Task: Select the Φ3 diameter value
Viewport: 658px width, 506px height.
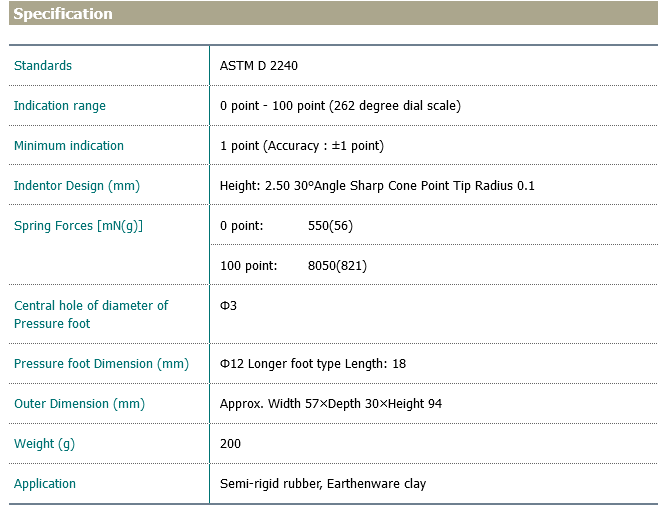Action: click(228, 306)
